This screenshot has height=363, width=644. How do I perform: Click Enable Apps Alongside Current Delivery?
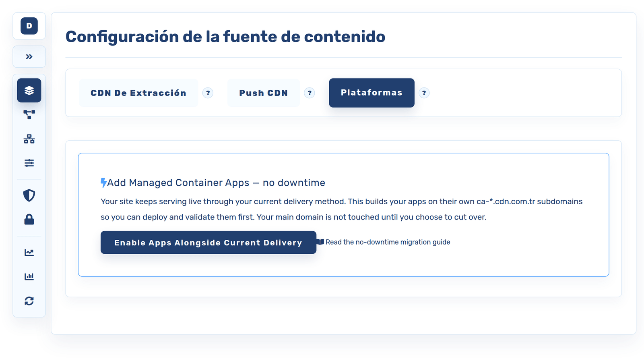[208, 243]
